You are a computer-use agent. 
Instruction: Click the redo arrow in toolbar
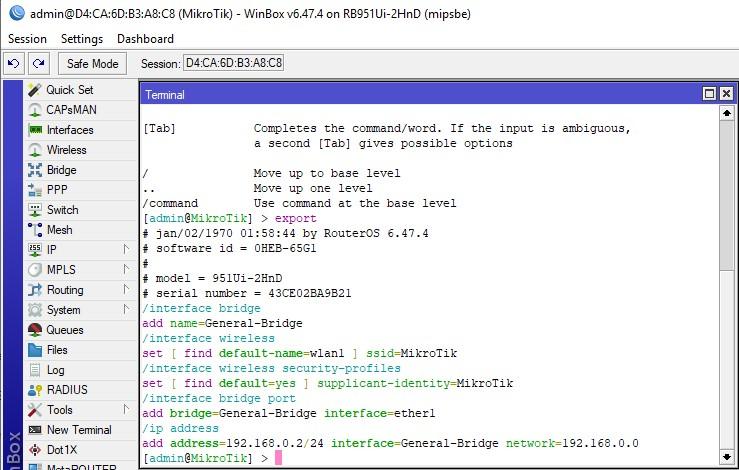(38, 63)
